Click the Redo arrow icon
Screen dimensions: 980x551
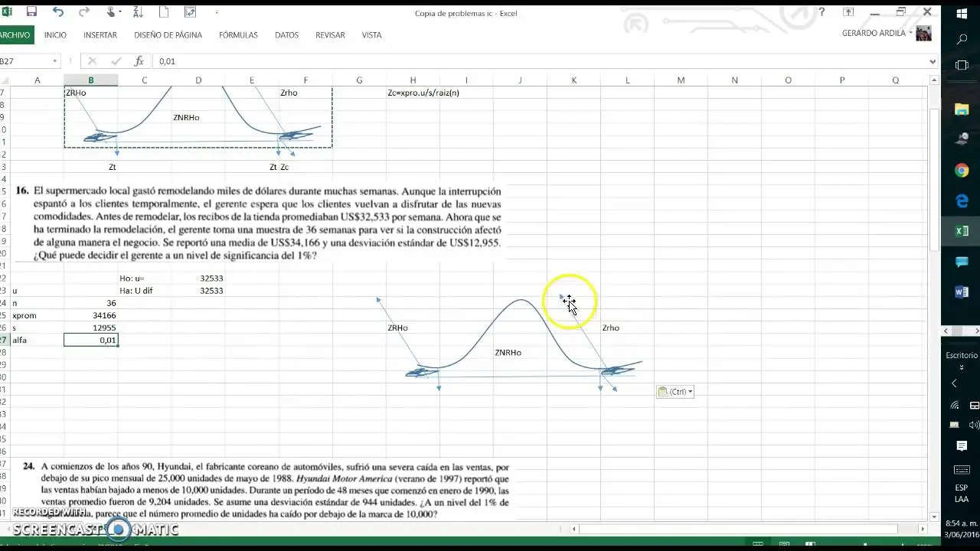[83, 12]
